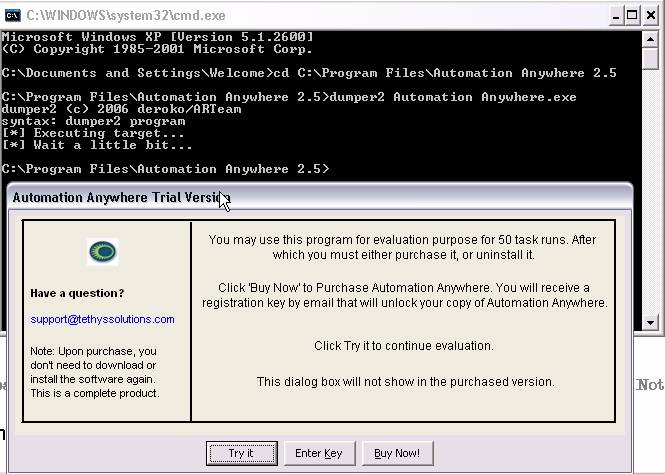This screenshot has height=474, width=665.
Task: Open the cmd.exe title bar system icon
Action: tap(12, 16)
